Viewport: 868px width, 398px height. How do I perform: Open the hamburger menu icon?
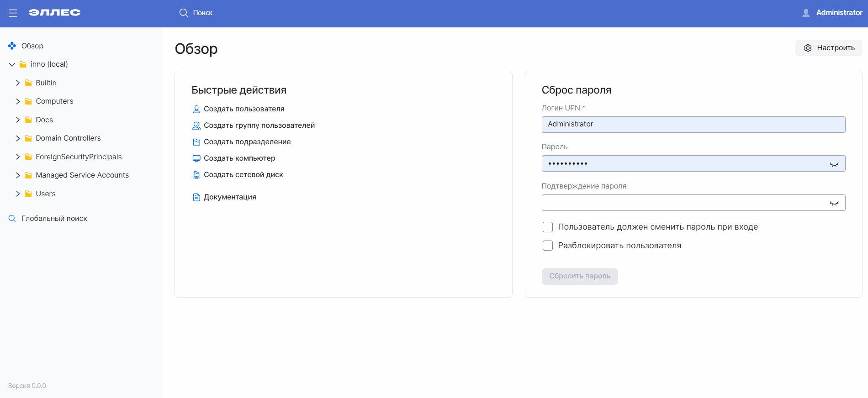tap(13, 13)
